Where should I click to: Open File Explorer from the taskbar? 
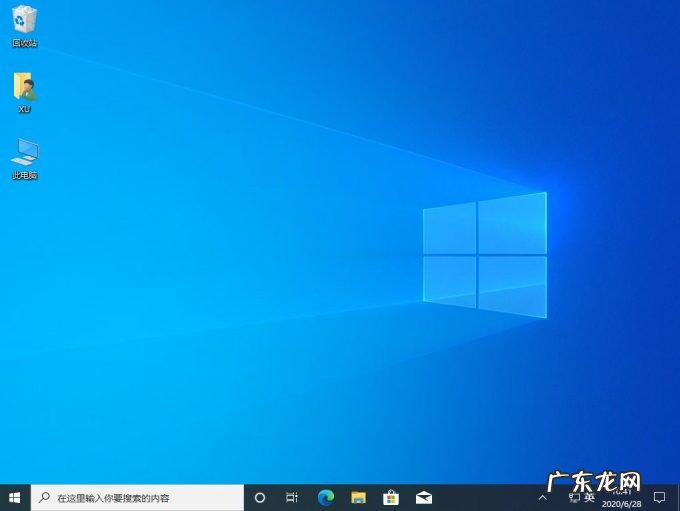[358, 497]
